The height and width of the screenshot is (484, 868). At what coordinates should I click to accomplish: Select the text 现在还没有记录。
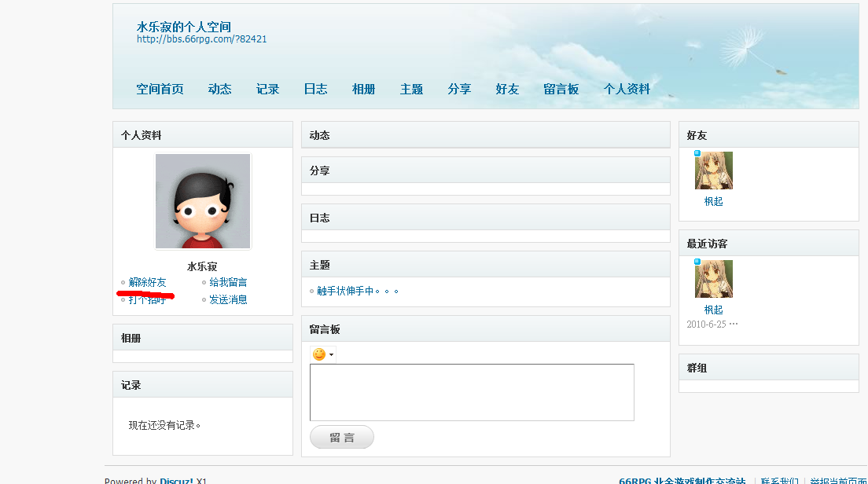click(164, 425)
